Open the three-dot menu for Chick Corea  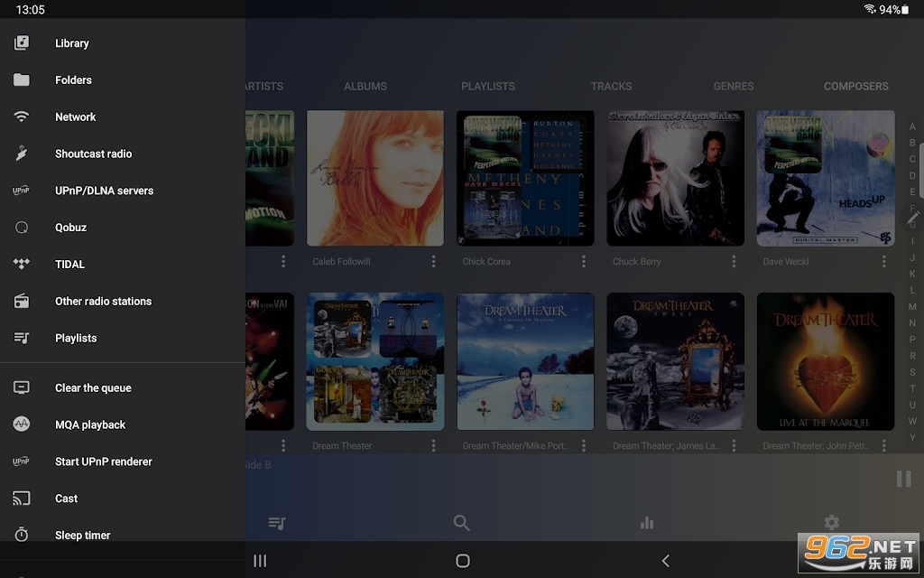583,262
